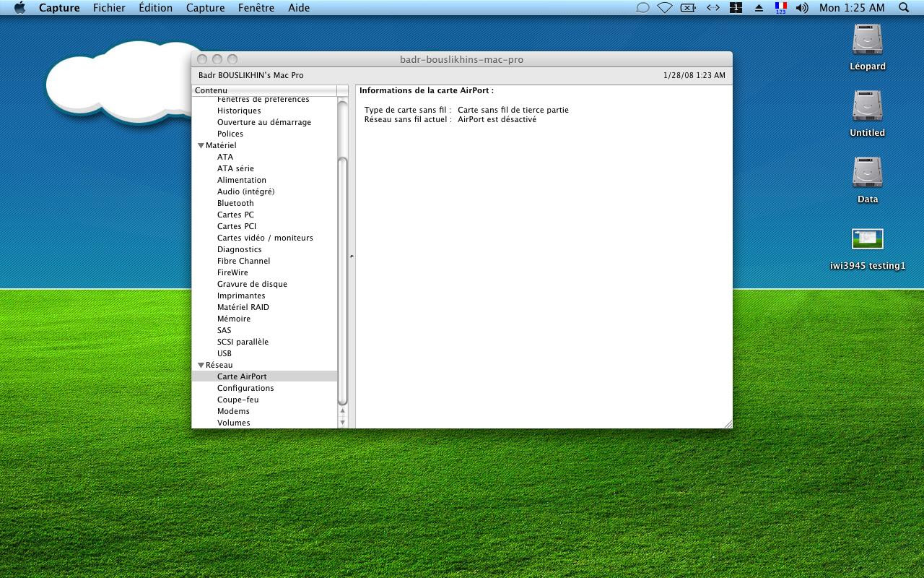Open the Fichier menu
This screenshot has width=924, height=578.
[109, 8]
